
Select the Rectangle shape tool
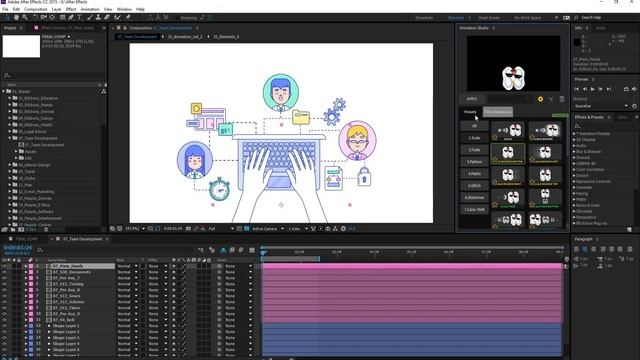click(62, 18)
